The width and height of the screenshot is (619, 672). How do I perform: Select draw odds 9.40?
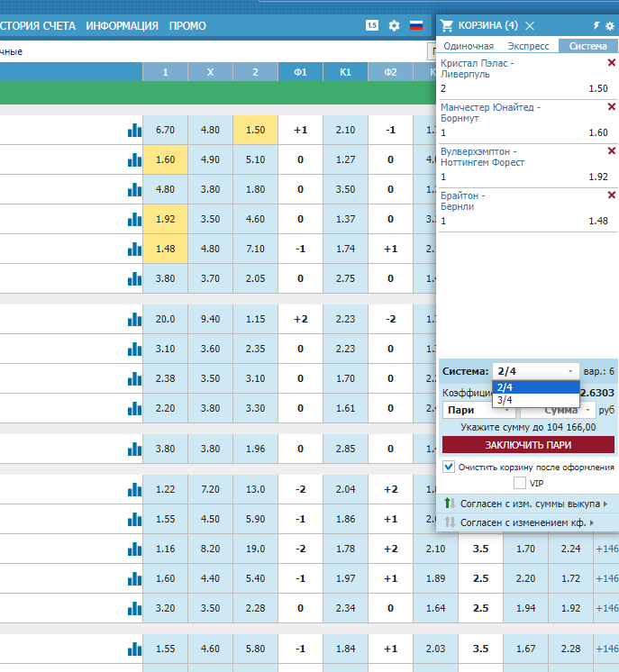coord(210,319)
